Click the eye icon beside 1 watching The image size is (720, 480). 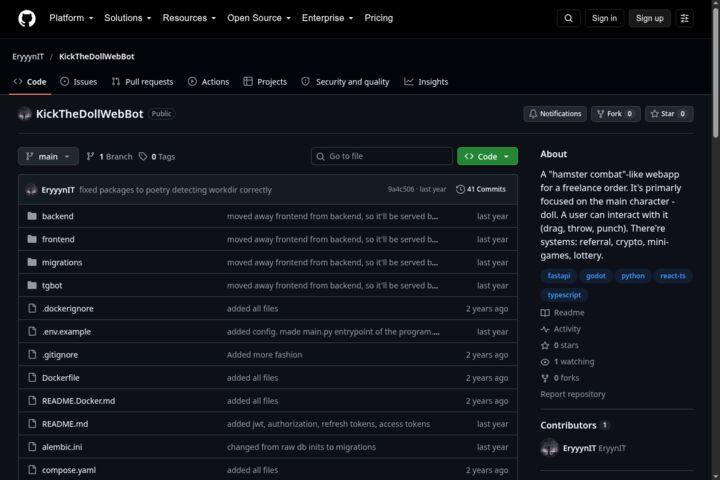coord(545,362)
